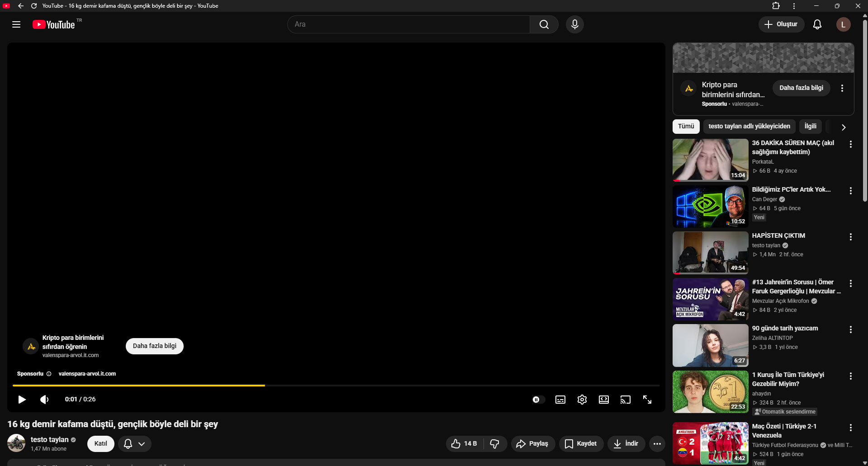The height and width of the screenshot is (466, 868).
Task: Open options for Maç Özeti video
Action: click(x=851, y=428)
